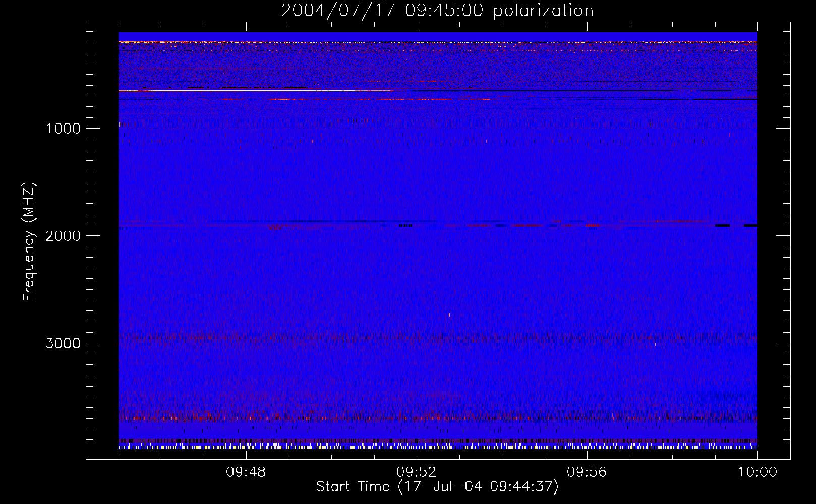
Task: Click the 10:00 time tick label
Action: pyautogui.click(x=757, y=472)
